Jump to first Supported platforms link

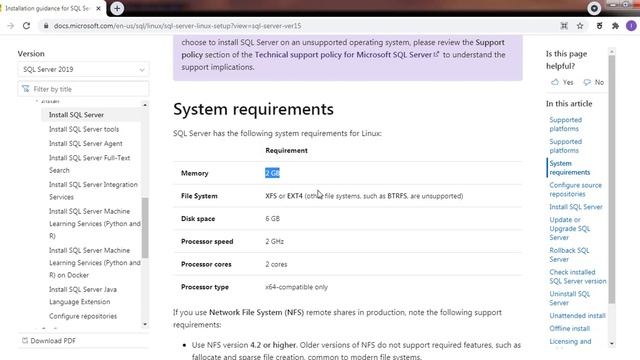(565, 124)
